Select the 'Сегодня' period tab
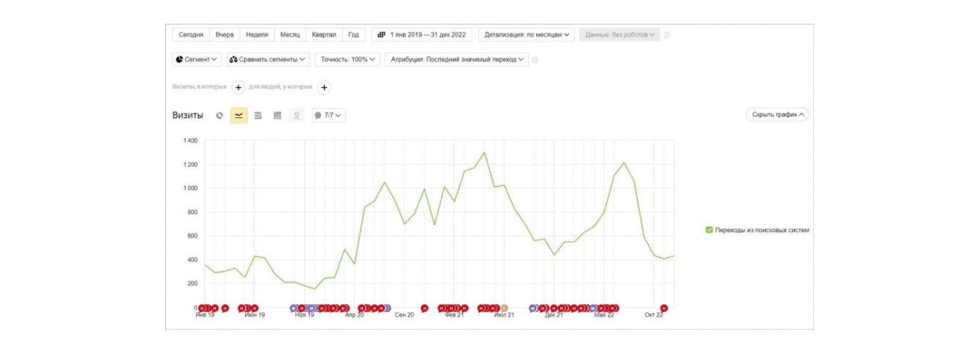 pyautogui.click(x=191, y=34)
